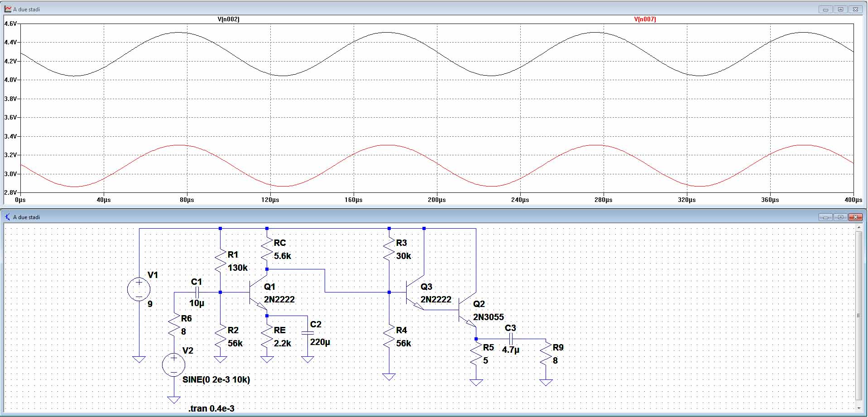Select the Q2 2N3055 transistor symbol
The width and height of the screenshot is (868, 417).
pos(467,312)
